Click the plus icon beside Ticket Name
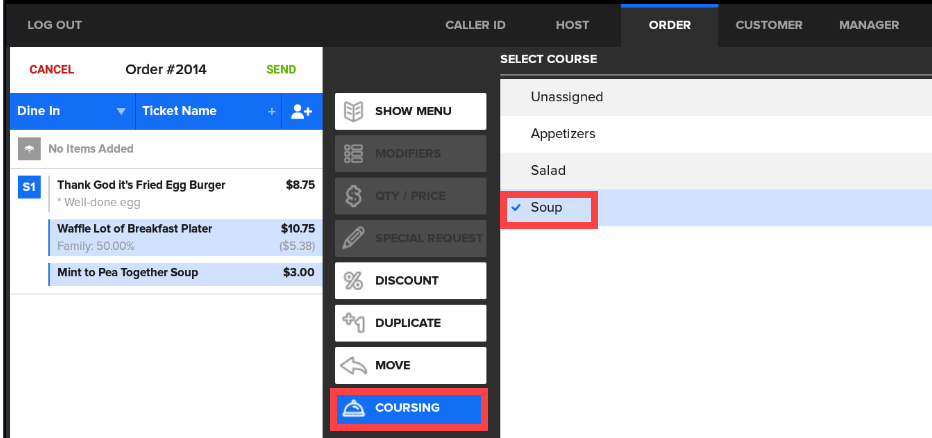Image resolution: width=932 pixels, height=438 pixels. point(271,112)
